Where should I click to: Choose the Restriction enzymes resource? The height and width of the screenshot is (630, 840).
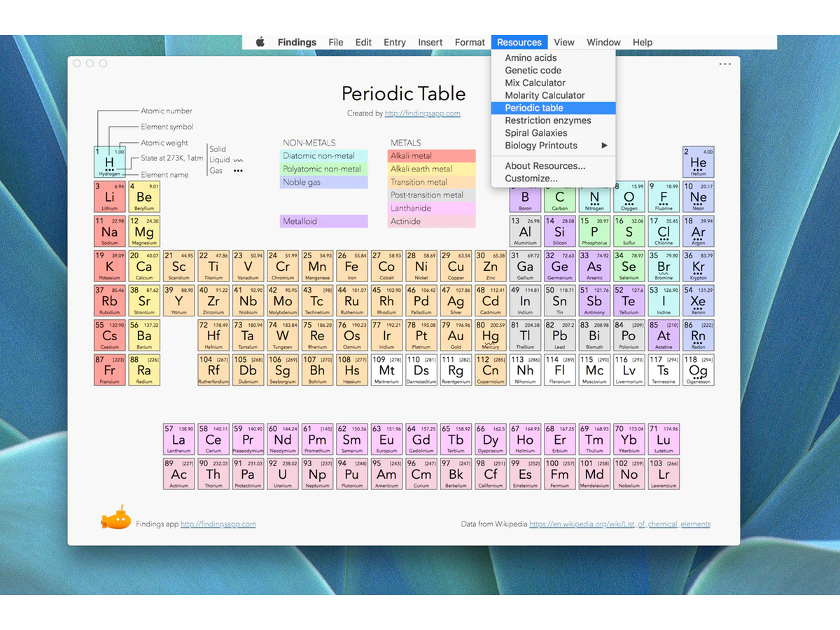coord(547,120)
